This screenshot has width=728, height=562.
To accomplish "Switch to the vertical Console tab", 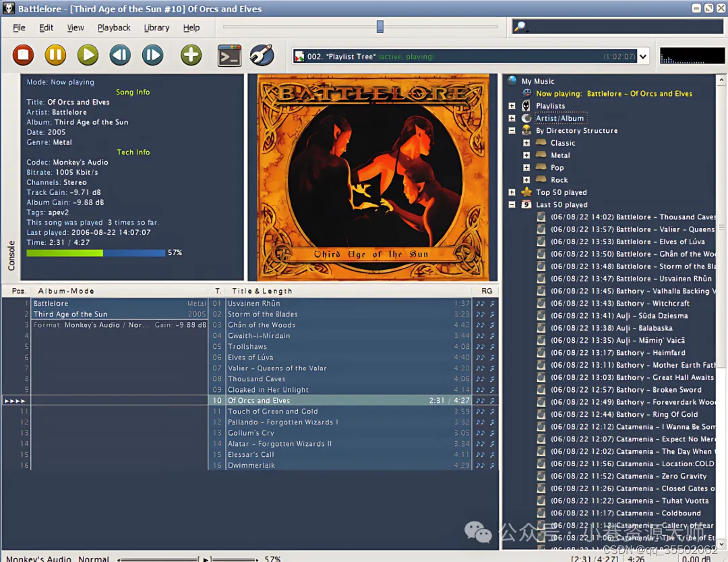I will (x=11, y=255).
